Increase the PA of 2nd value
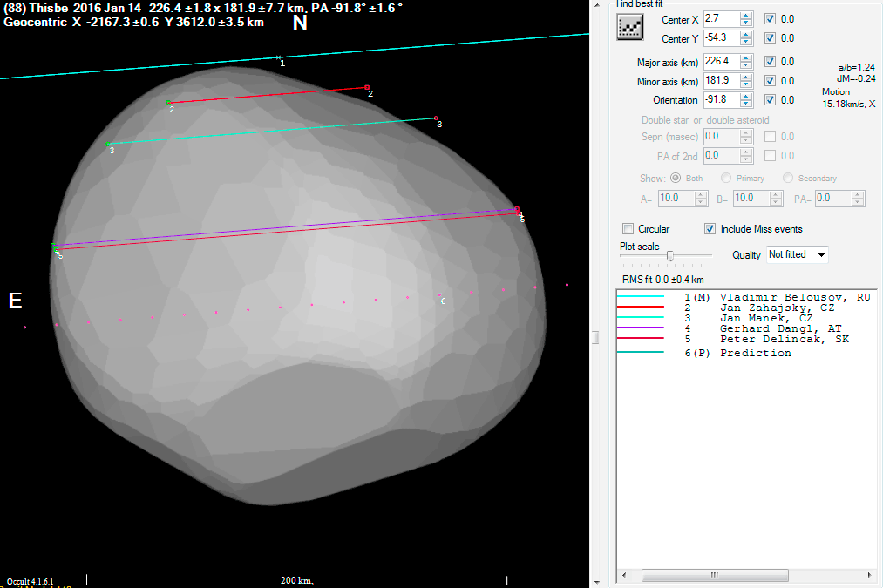883x588 pixels. [747, 152]
